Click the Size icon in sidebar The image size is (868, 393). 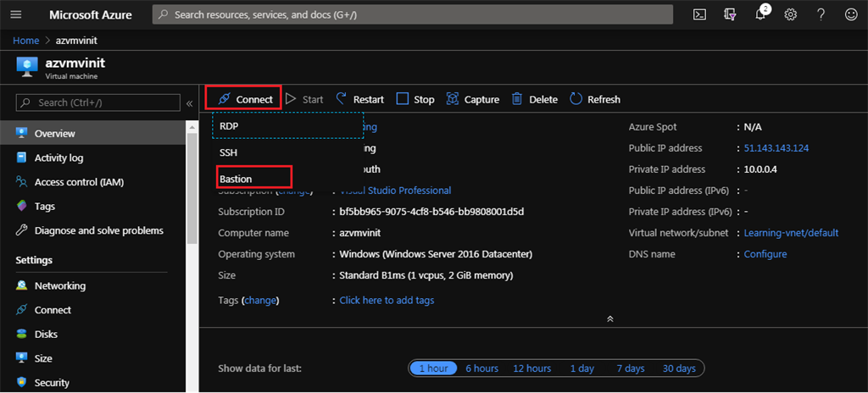click(x=21, y=358)
